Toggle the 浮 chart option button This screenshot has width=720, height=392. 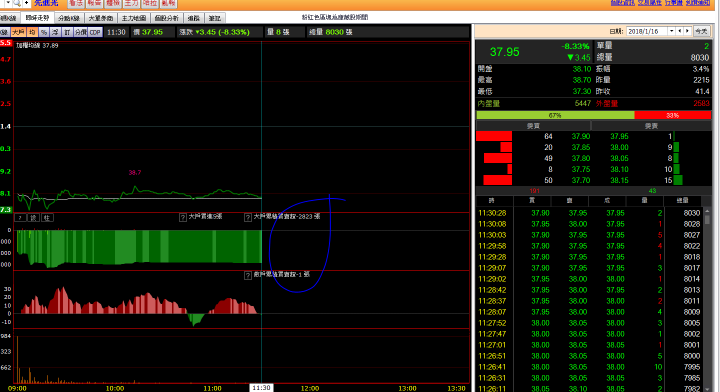tap(56, 32)
